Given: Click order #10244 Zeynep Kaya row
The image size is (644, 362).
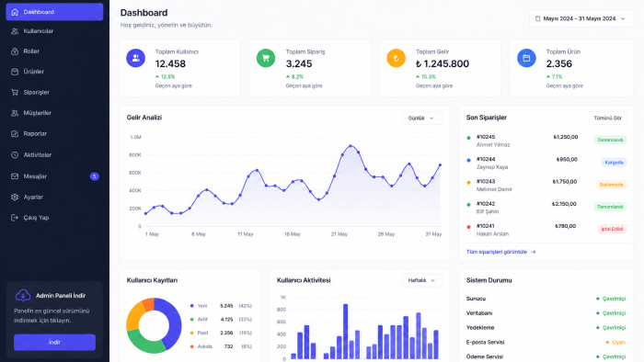Looking at the screenshot, I should pos(546,163).
